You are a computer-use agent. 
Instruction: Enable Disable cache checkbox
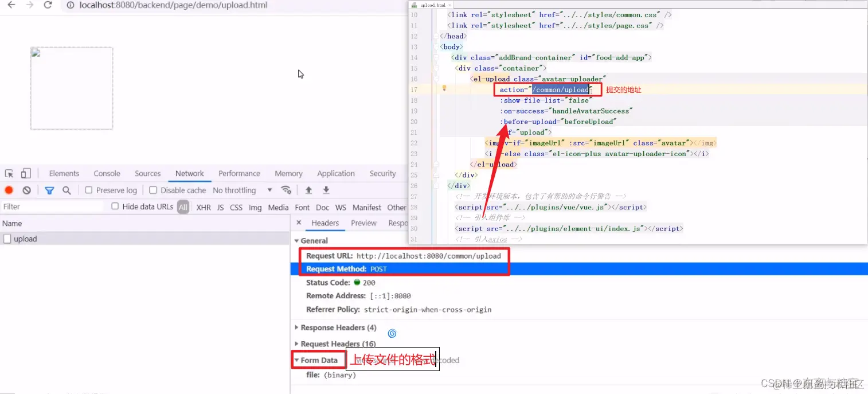coord(153,190)
